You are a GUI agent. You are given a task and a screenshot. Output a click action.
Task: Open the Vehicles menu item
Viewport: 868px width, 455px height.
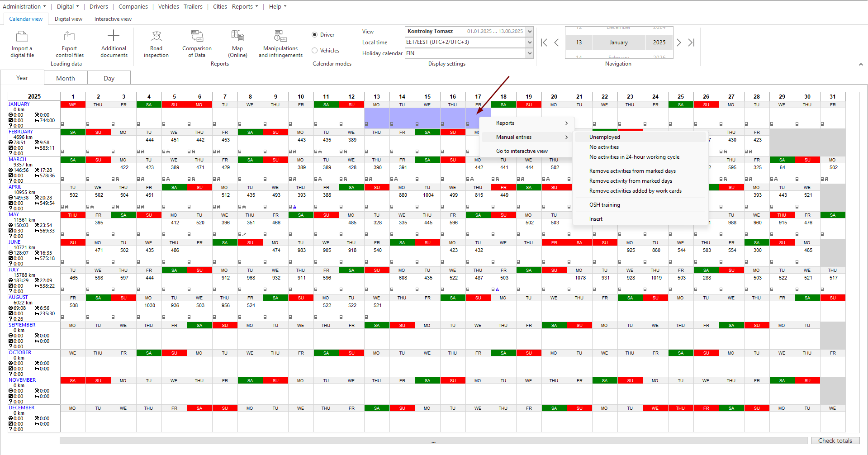coord(168,7)
